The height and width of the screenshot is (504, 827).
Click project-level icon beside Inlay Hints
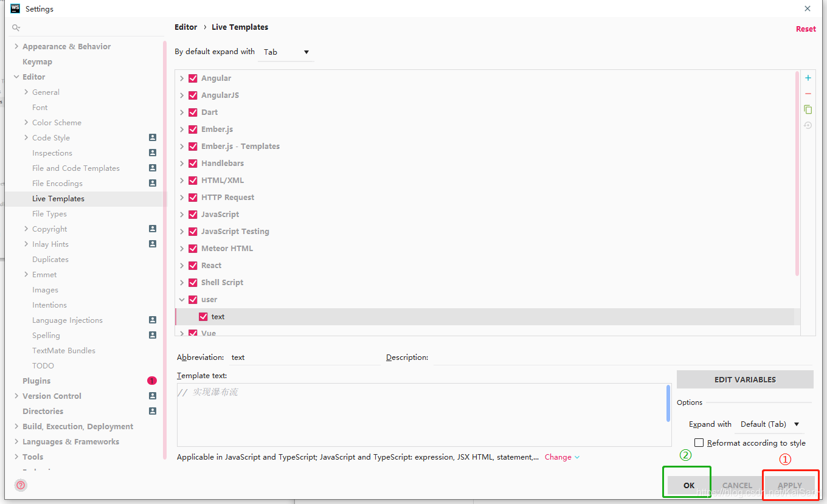(153, 244)
